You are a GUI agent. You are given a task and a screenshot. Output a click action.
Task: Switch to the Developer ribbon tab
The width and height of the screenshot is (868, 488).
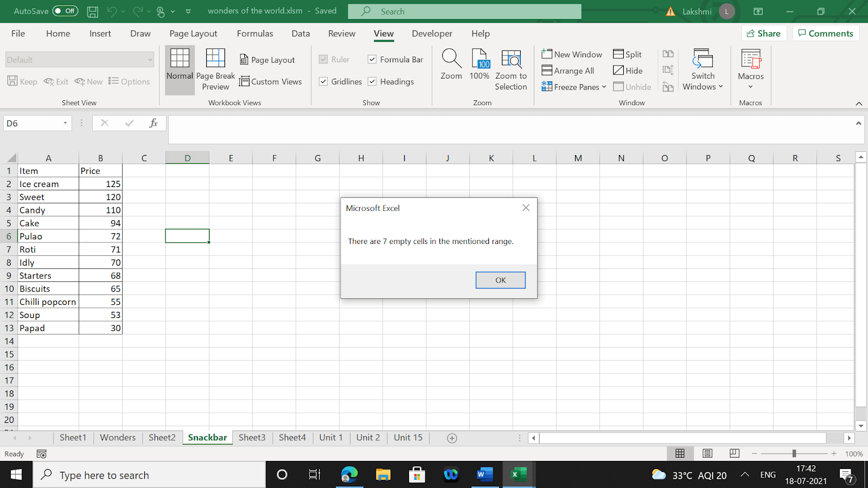pyautogui.click(x=431, y=33)
